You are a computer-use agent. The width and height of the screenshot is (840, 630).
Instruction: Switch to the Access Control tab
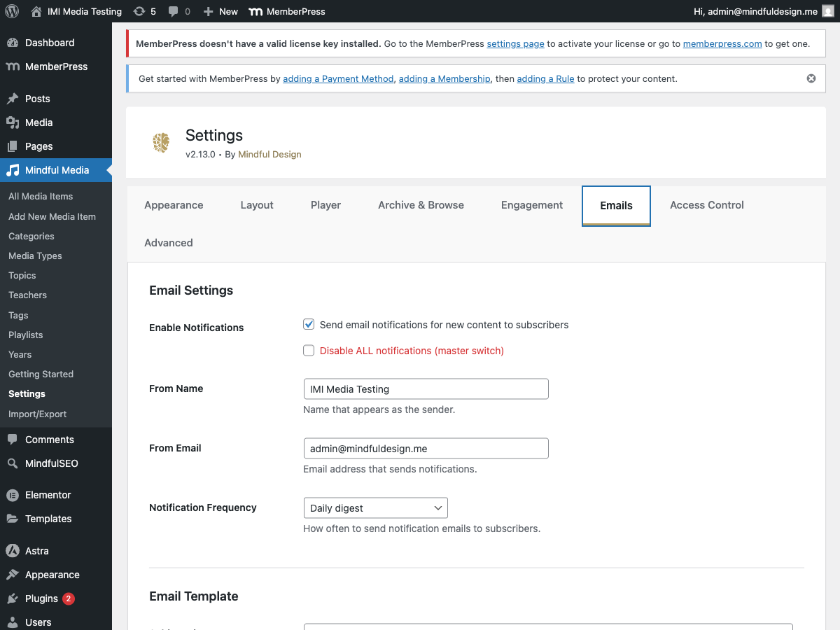pos(706,205)
